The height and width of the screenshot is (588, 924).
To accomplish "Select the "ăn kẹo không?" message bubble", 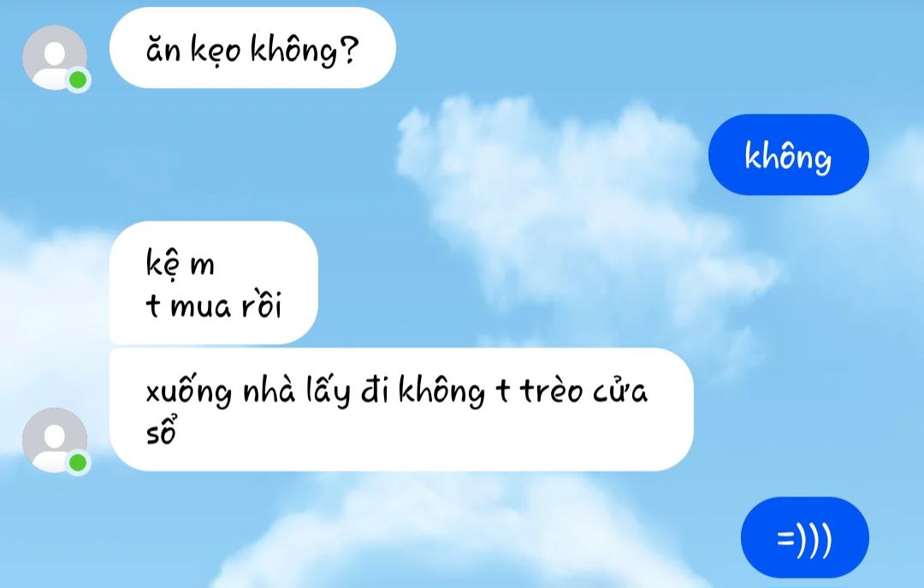I will coord(252,48).
